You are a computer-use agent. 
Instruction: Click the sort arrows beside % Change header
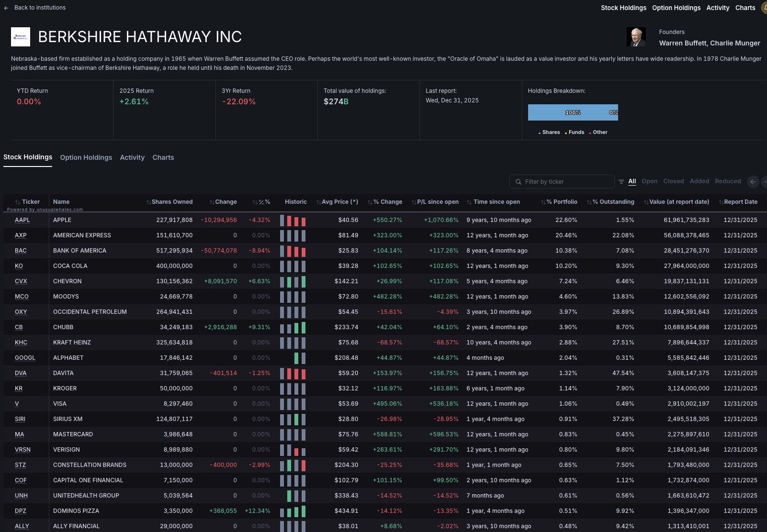(370, 202)
